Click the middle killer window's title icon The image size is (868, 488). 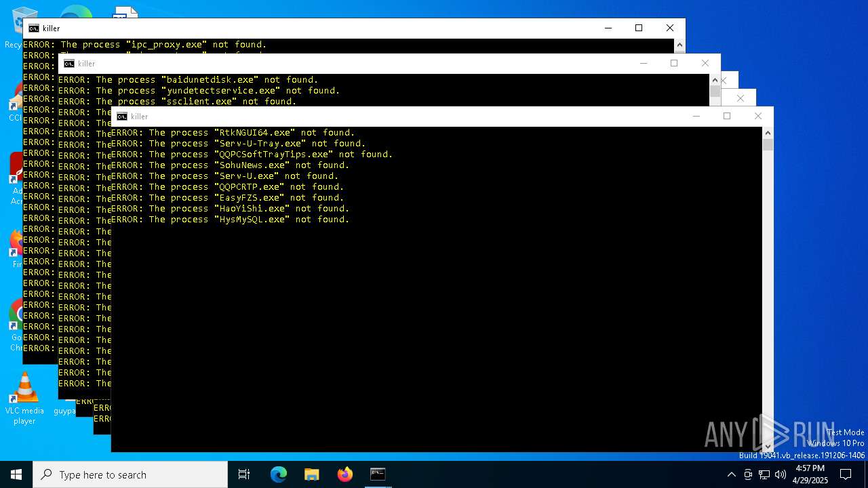click(68, 64)
